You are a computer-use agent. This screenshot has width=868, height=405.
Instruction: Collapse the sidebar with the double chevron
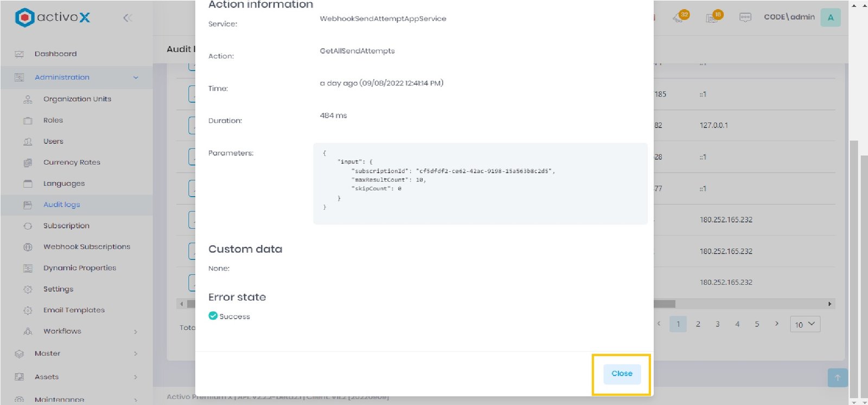(x=127, y=18)
